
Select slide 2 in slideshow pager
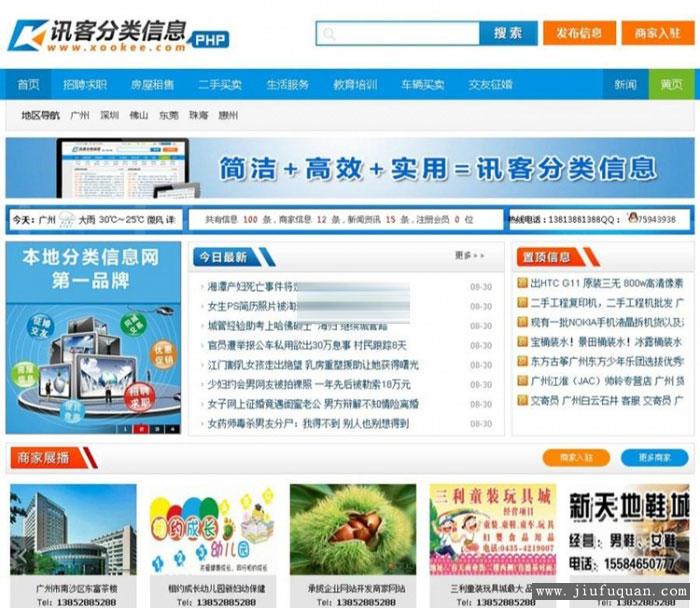[141, 429]
